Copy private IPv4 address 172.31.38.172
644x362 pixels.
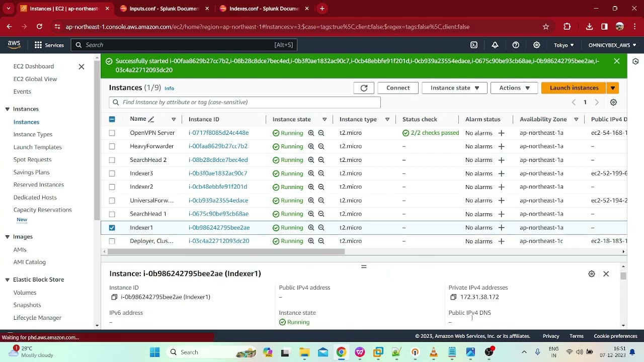(x=453, y=297)
